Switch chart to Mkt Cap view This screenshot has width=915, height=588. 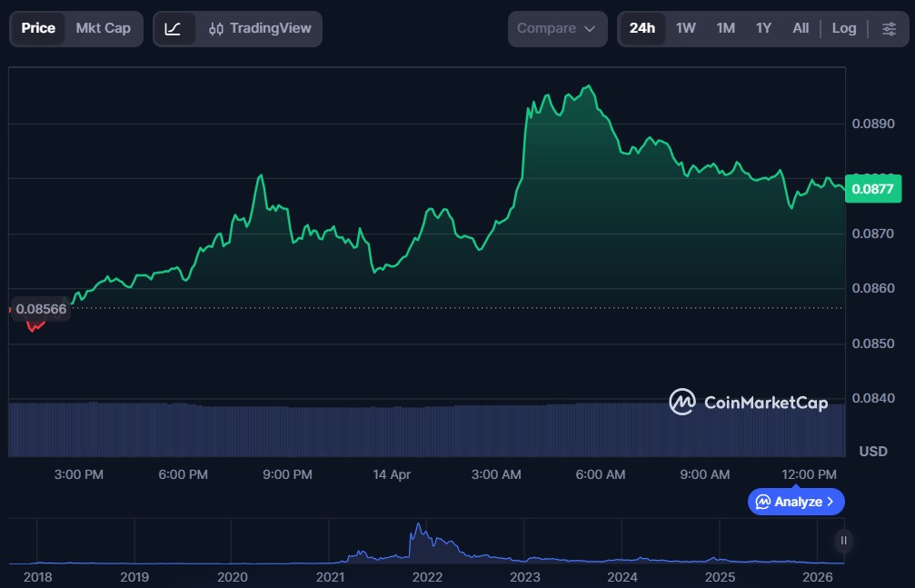(x=103, y=28)
